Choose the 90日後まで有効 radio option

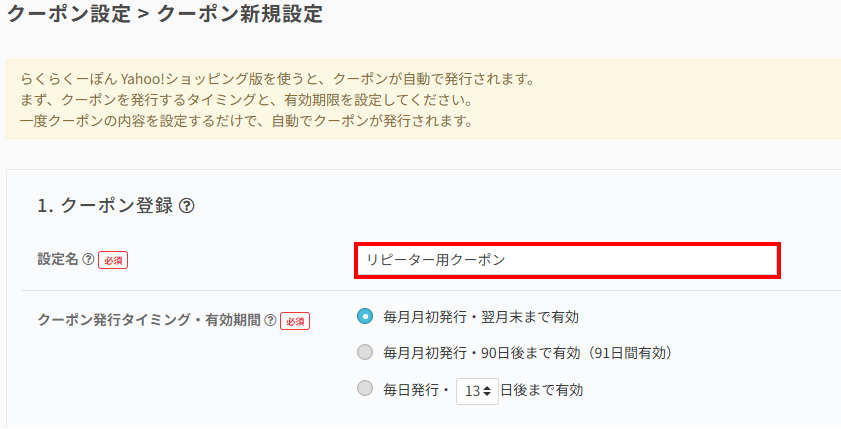click(x=366, y=352)
